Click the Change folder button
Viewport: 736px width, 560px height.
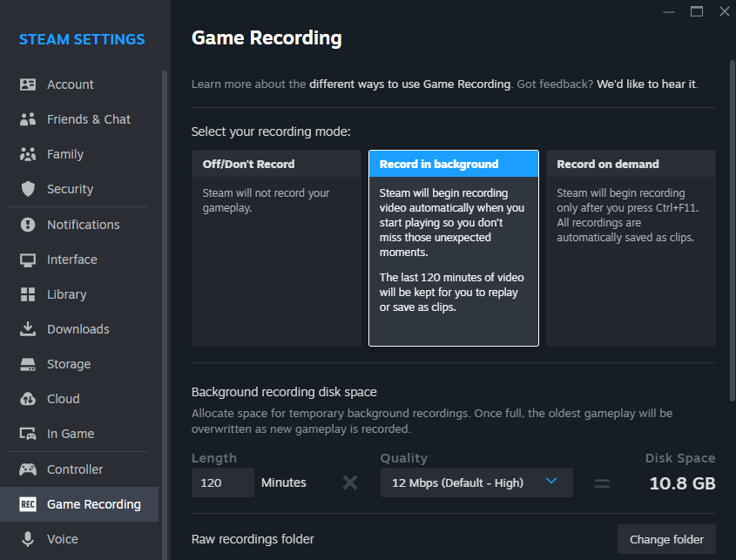(666, 539)
